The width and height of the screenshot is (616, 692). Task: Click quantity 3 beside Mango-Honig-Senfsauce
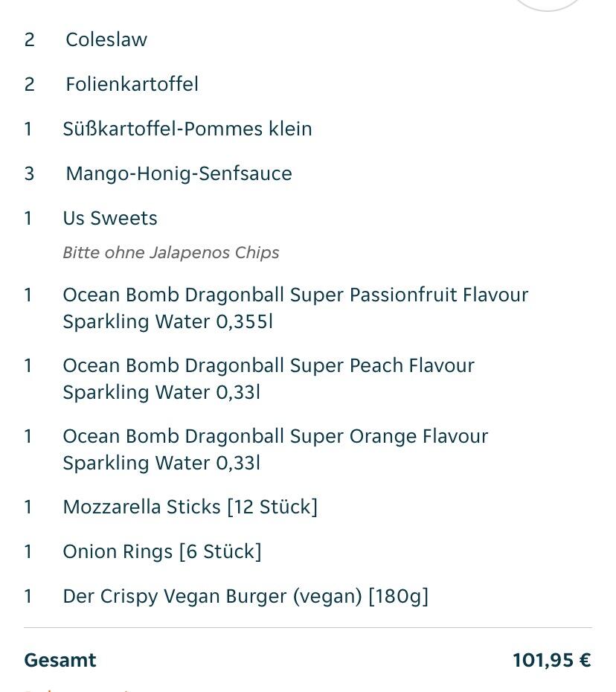tap(29, 173)
